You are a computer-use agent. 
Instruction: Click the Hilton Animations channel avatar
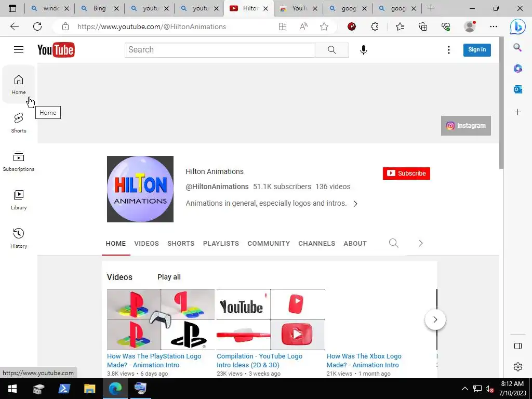(x=140, y=189)
